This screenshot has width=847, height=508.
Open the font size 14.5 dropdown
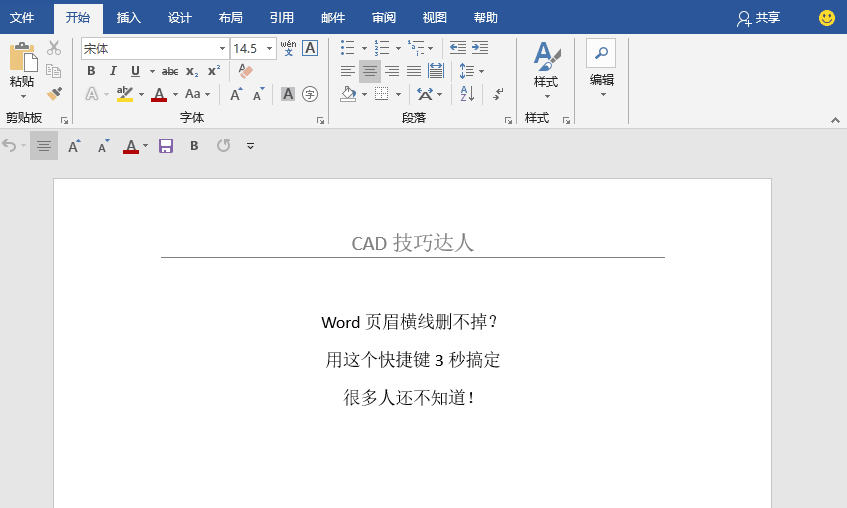[269, 49]
